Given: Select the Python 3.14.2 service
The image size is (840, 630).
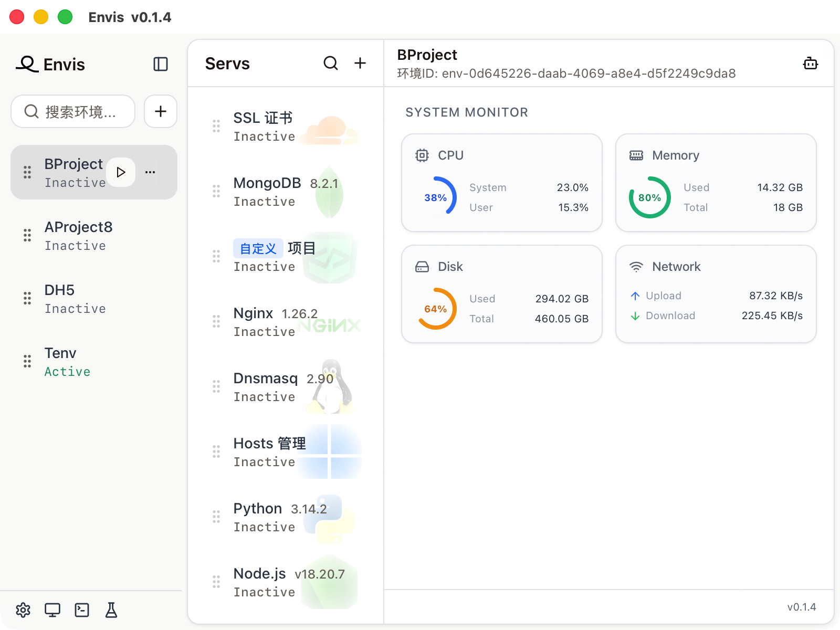Looking at the screenshot, I should point(286,517).
